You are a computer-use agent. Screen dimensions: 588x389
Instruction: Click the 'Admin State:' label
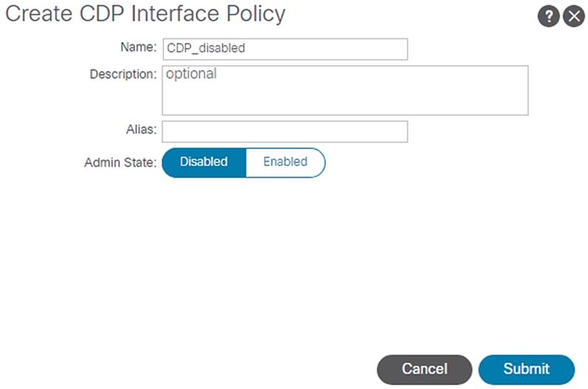(120, 162)
